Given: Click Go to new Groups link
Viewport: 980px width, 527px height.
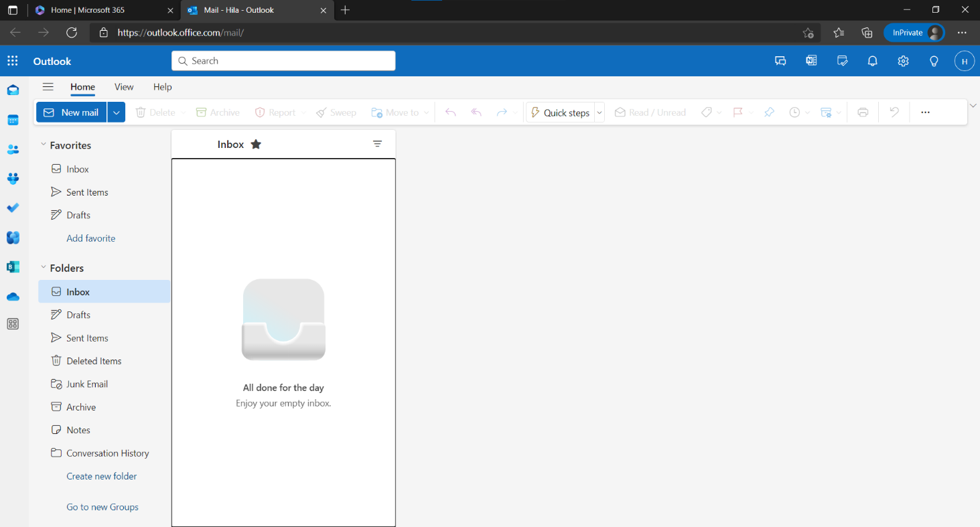Looking at the screenshot, I should 102,508.
